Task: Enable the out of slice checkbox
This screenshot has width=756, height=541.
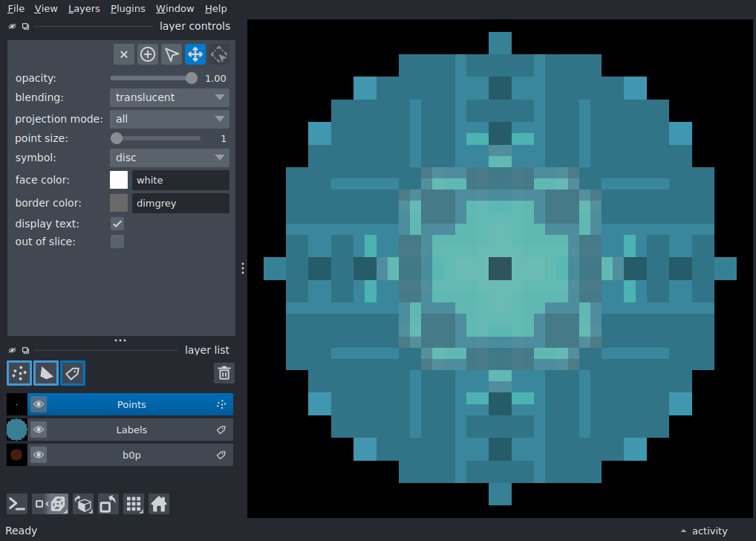Action: pyautogui.click(x=117, y=242)
